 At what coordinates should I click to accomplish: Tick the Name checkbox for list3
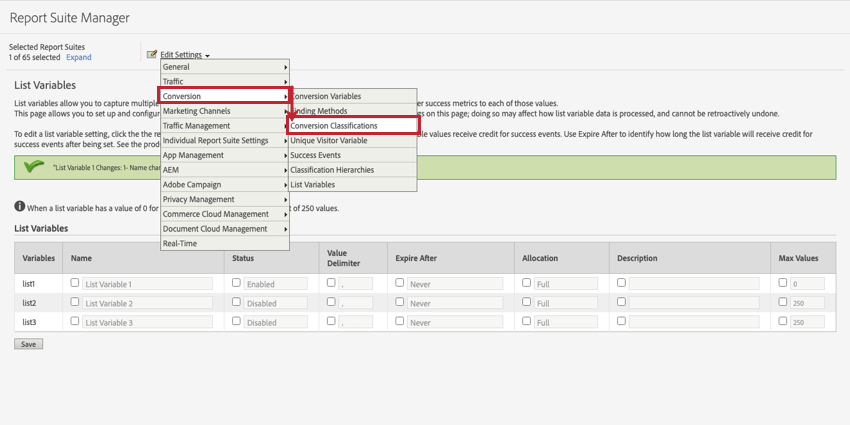click(75, 321)
